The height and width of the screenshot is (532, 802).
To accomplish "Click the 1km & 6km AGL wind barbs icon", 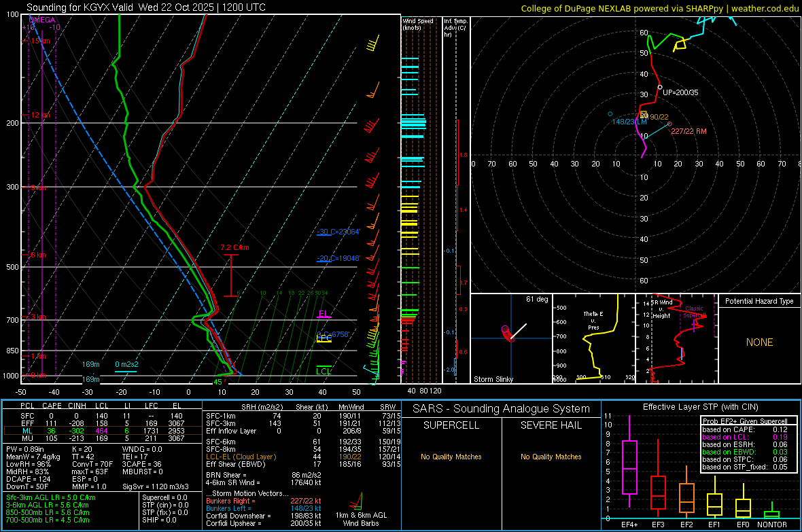I will coord(356,501).
